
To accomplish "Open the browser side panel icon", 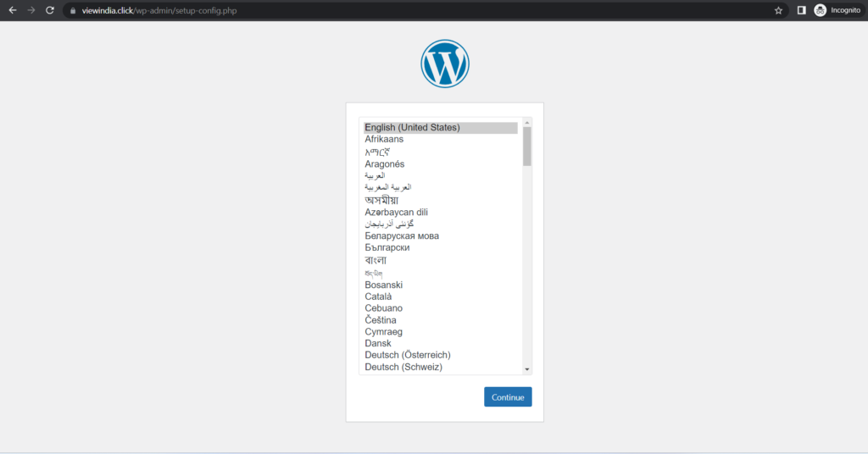I will point(801,10).
